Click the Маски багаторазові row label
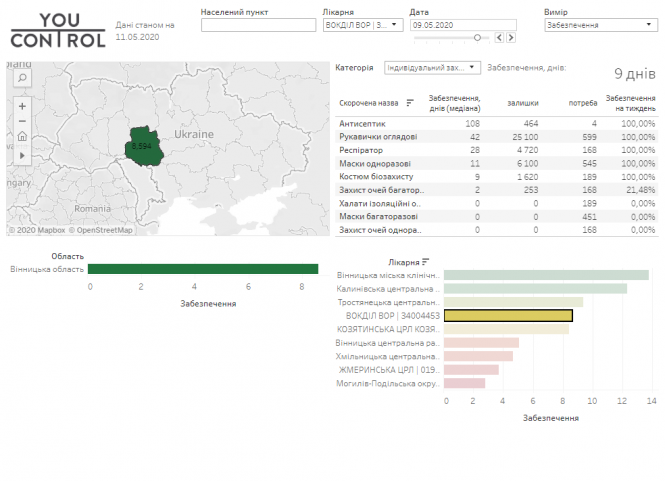665x481 pixels. pos(378,216)
